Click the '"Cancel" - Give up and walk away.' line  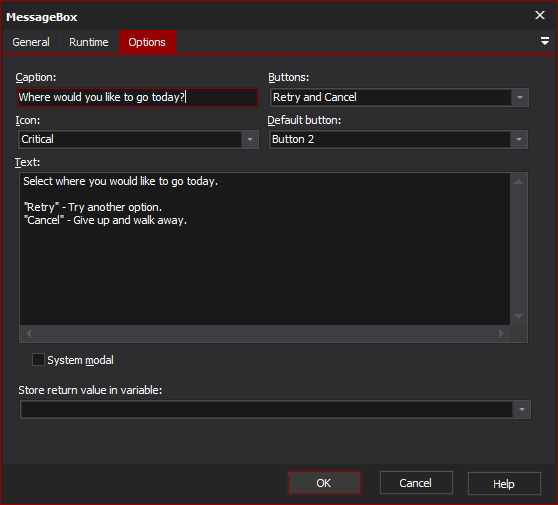point(105,220)
